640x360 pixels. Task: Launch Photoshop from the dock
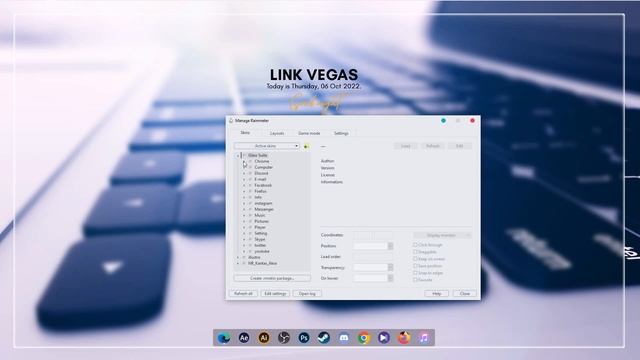tap(304, 338)
